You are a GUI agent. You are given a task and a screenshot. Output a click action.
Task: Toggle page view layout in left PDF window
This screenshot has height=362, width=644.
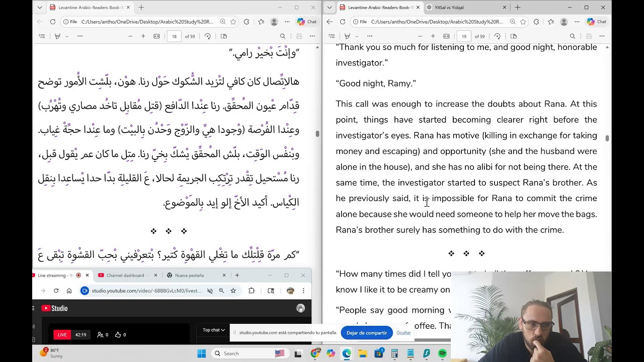pos(224,36)
